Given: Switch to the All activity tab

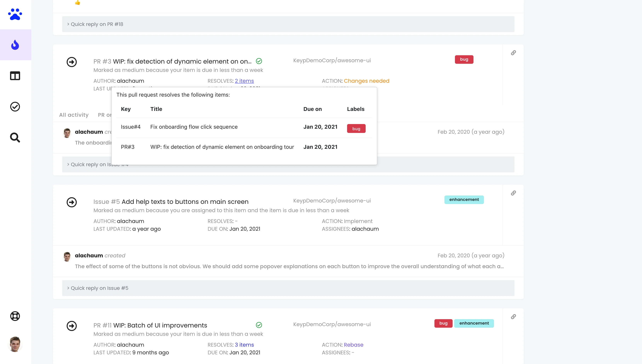Looking at the screenshot, I should click(x=73, y=115).
